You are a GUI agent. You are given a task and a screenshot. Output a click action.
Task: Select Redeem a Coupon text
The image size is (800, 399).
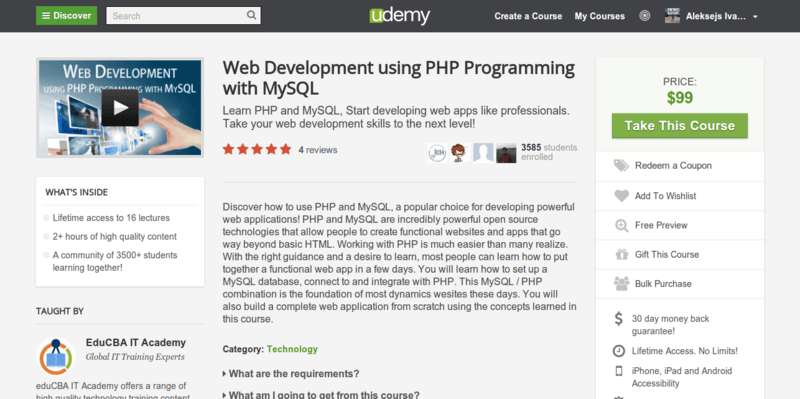(x=673, y=166)
